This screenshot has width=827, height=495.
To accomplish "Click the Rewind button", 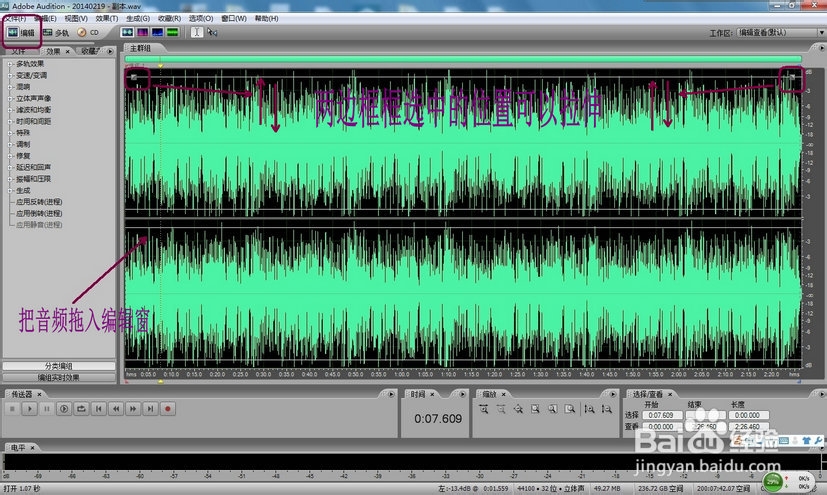I will point(116,409).
